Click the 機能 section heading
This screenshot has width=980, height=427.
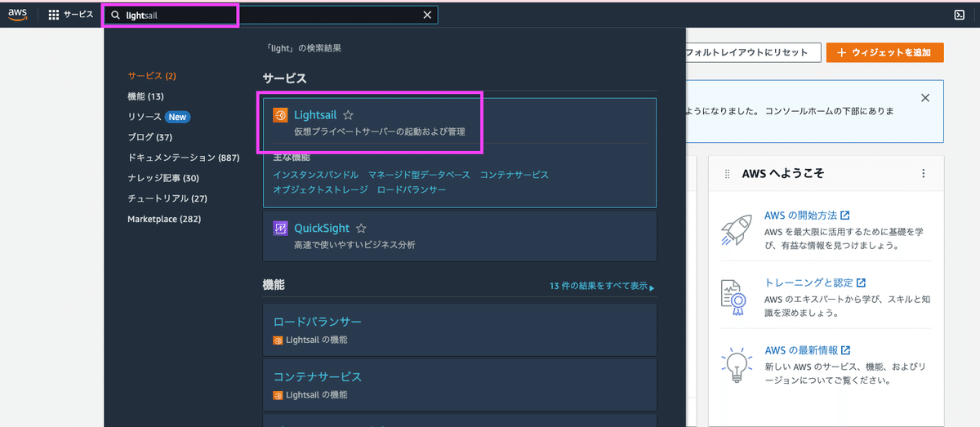click(274, 285)
